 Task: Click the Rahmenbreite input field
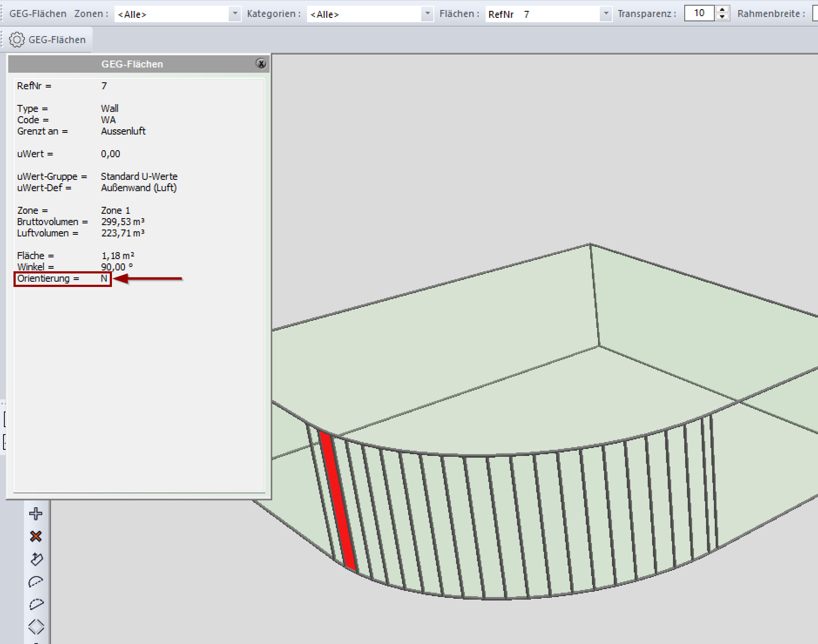click(x=815, y=14)
